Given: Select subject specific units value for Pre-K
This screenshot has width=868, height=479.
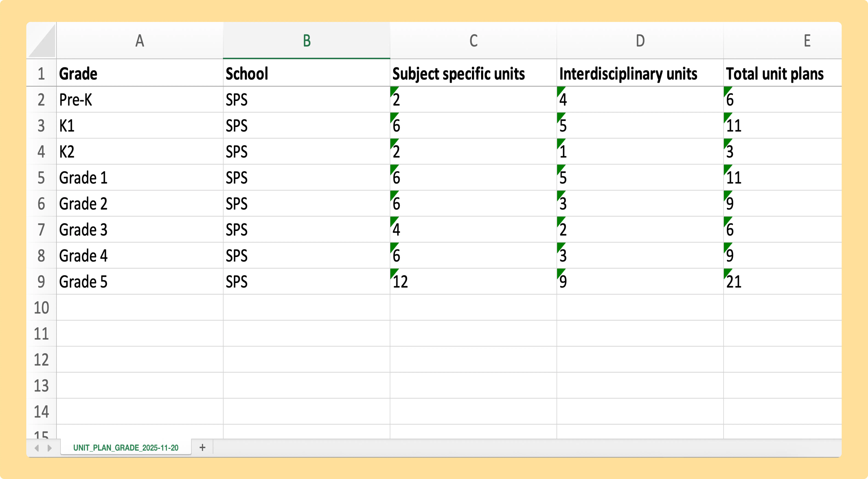Looking at the screenshot, I should (473, 99).
